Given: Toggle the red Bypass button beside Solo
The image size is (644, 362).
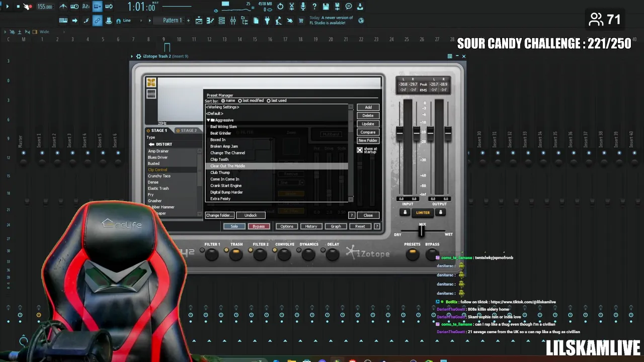Looking at the screenshot, I should tap(259, 226).
